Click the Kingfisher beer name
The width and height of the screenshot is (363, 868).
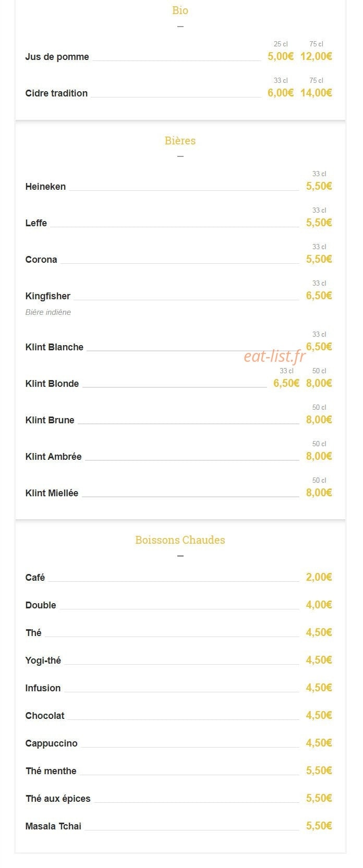click(47, 296)
